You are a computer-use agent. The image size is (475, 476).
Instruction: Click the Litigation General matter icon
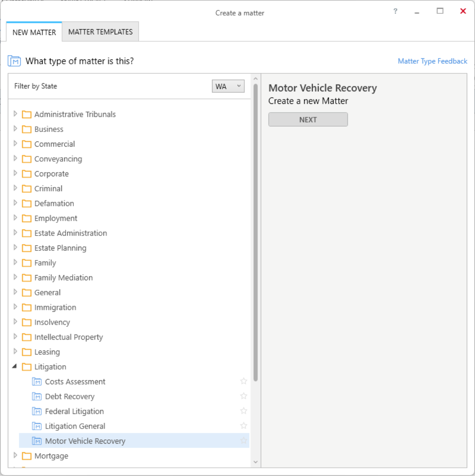tap(37, 426)
